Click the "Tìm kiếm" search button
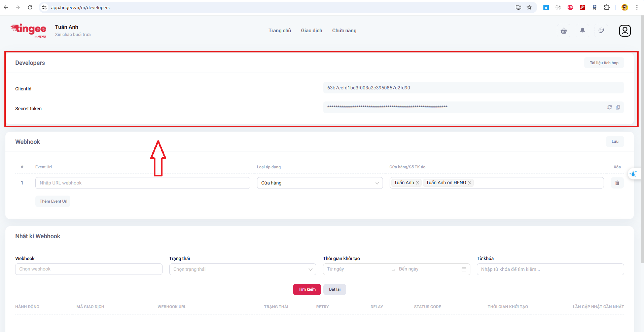 [x=307, y=289]
